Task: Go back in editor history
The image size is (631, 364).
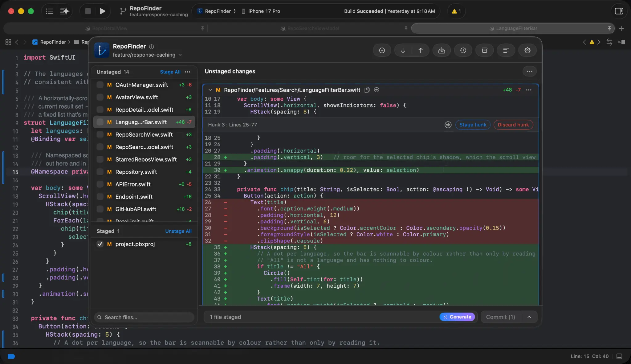Action: coord(17,42)
